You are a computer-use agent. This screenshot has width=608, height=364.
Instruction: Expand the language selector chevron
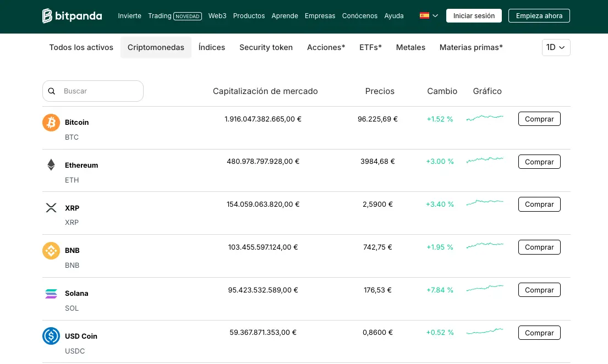(435, 16)
